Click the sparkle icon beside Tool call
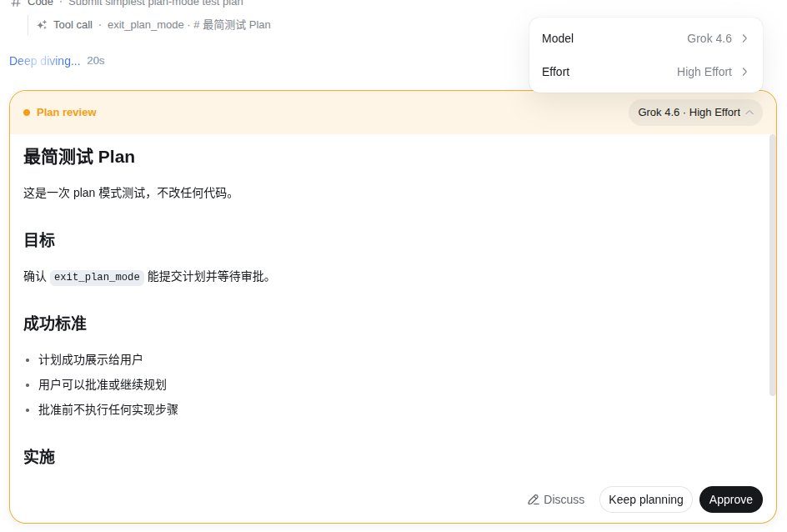 (x=43, y=24)
